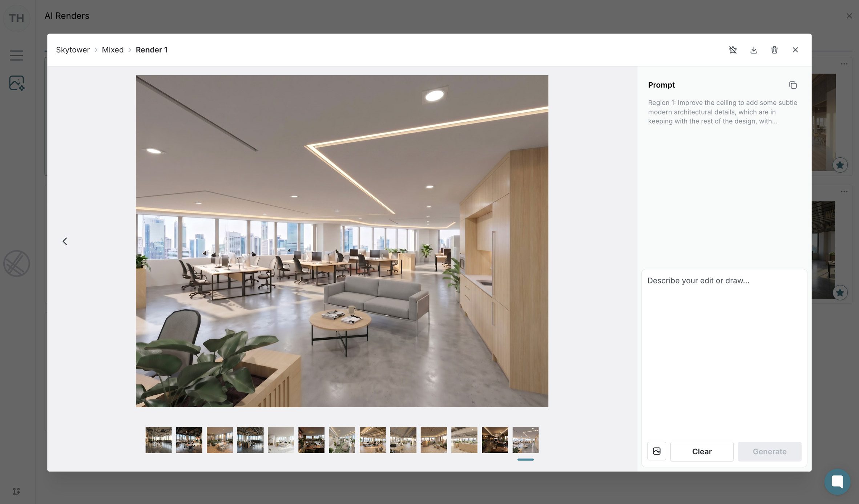Screen dimensions: 859x504
Task: Click the Prompt heading
Action: 661,85
